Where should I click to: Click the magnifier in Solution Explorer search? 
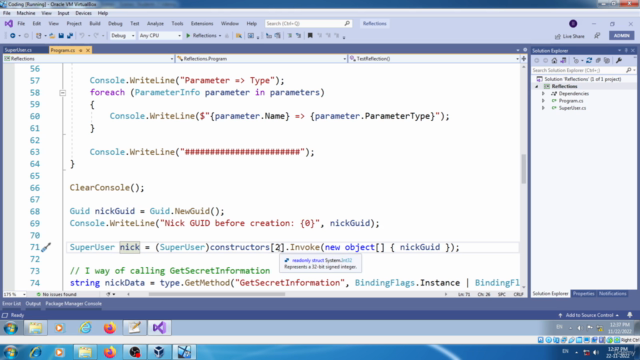(629, 70)
